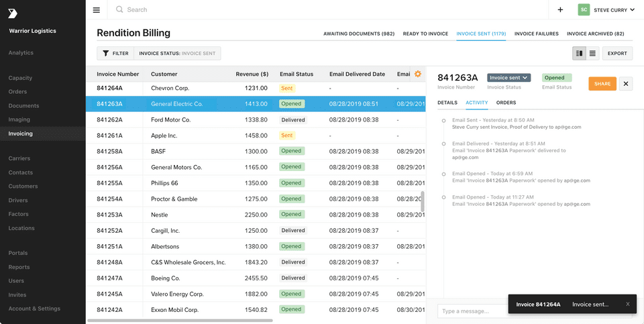The image size is (644, 324).
Task: Click the table vertical scrollbar handle
Action: [x=423, y=201]
